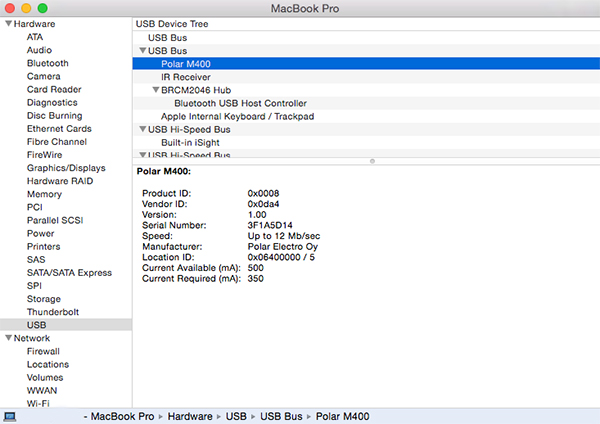Show Power information
600x424 pixels.
point(41,233)
